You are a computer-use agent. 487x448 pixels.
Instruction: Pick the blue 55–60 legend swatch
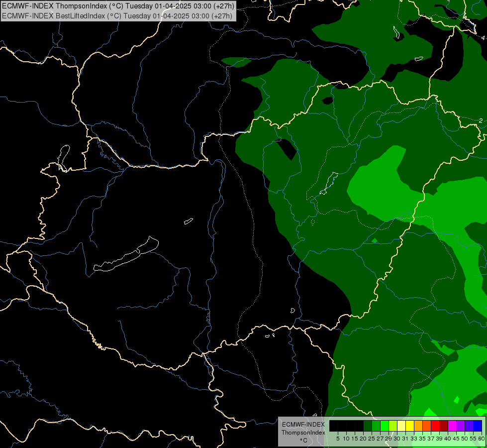click(478, 426)
